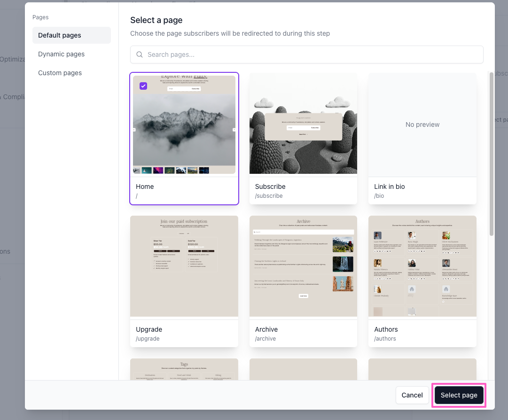Focus the Search pages field

click(306, 54)
